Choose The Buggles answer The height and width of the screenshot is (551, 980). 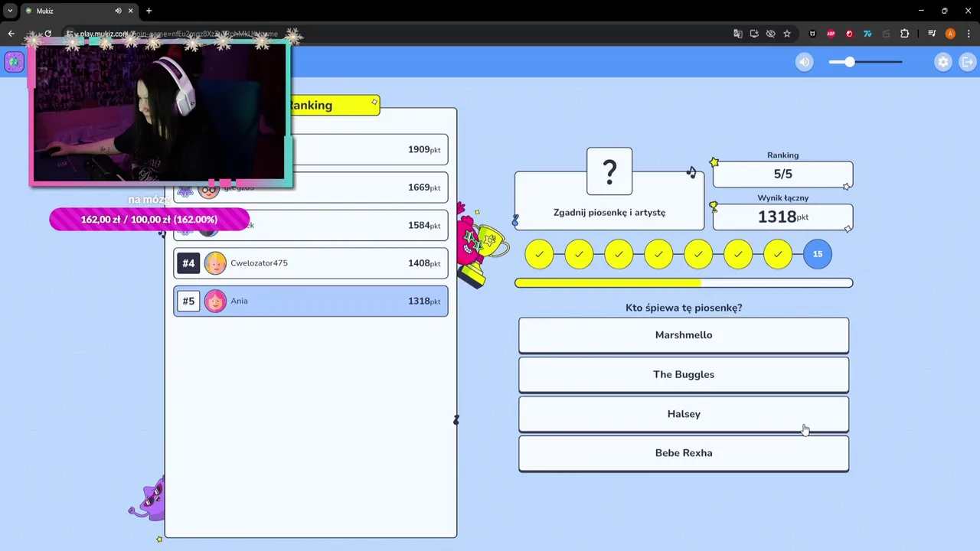tap(684, 375)
